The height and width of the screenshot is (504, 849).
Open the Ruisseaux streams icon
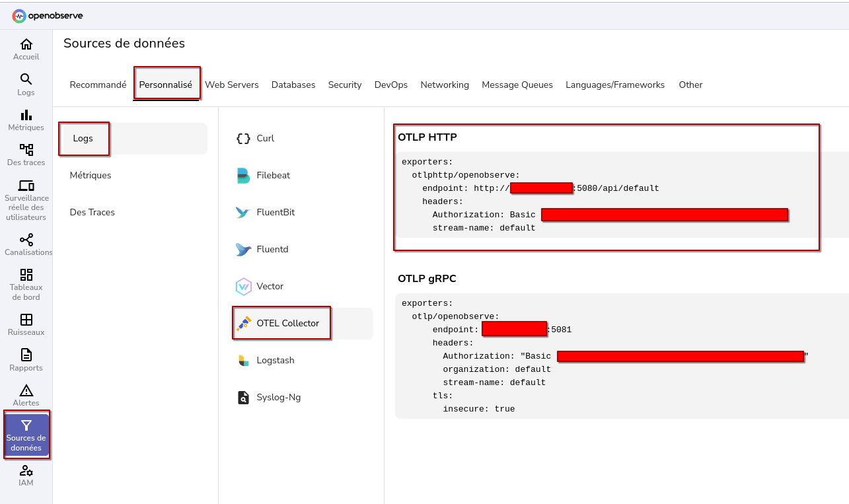point(26,320)
